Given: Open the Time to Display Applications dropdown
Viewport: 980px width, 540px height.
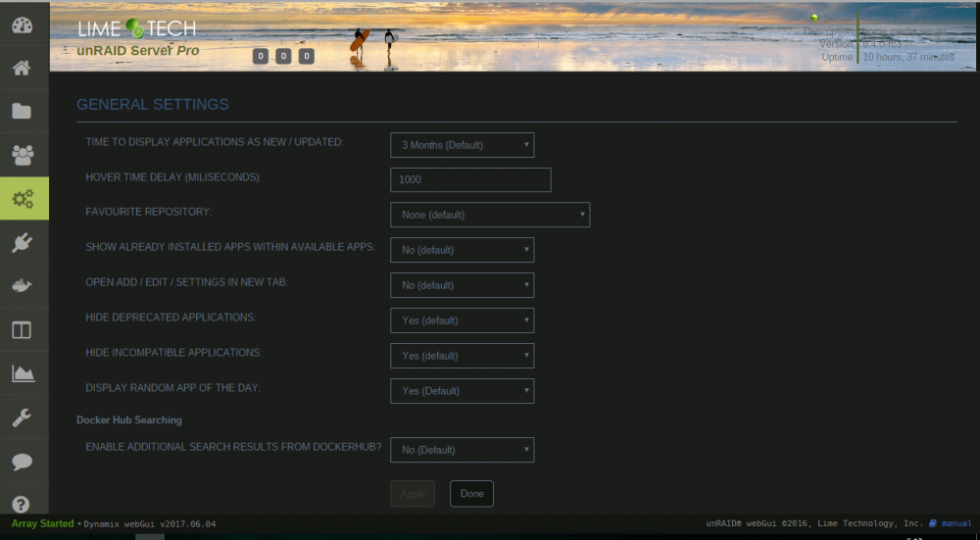Looking at the screenshot, I should tap(462, 145).
